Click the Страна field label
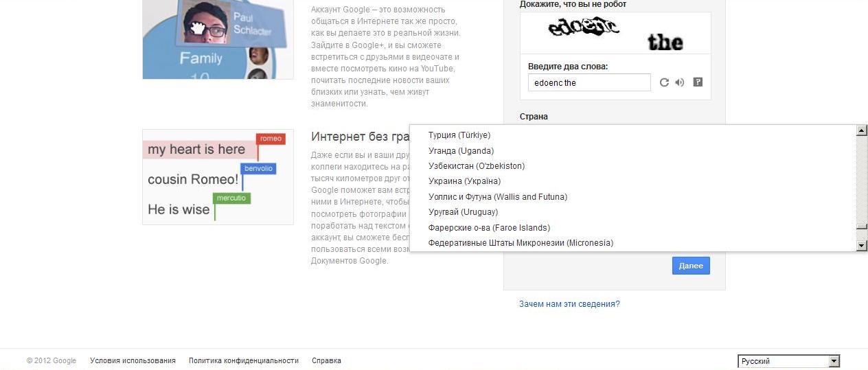 point(534,117)
